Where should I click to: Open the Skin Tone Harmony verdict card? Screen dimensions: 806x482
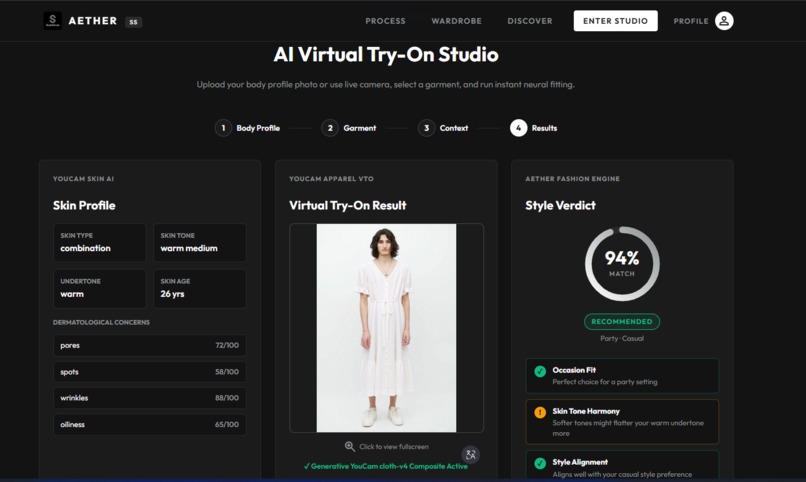[x=622, y=422]
